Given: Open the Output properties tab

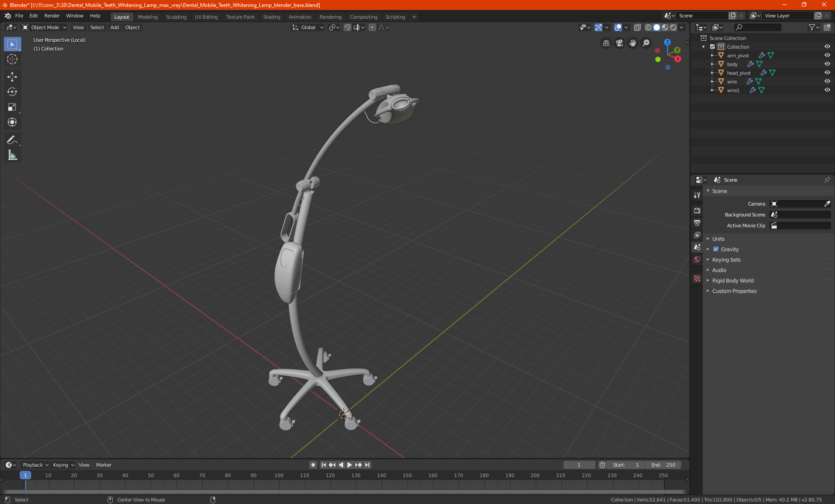Looking at the screenshot, I should point(697,223).
